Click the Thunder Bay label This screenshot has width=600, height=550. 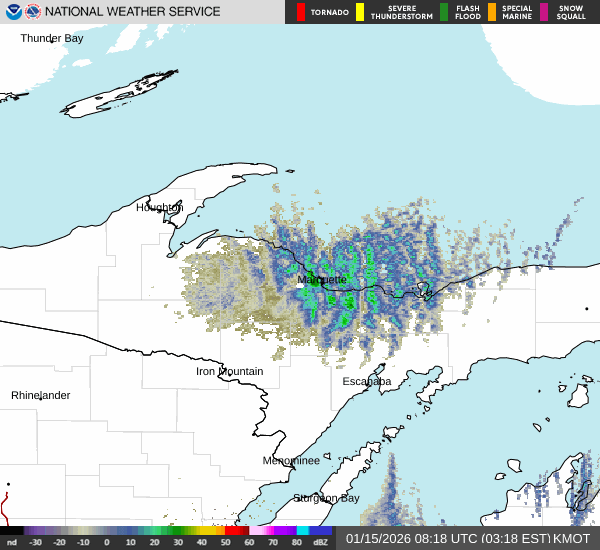[52, 38]
